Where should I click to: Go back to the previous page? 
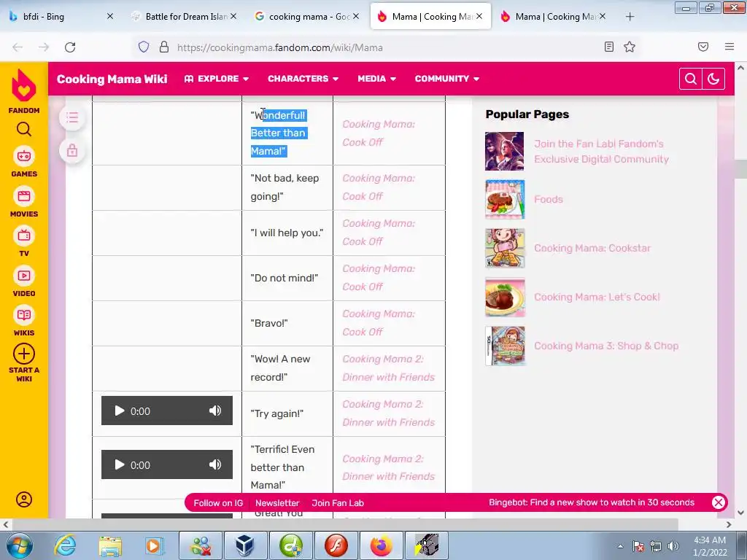click(18, 47)
